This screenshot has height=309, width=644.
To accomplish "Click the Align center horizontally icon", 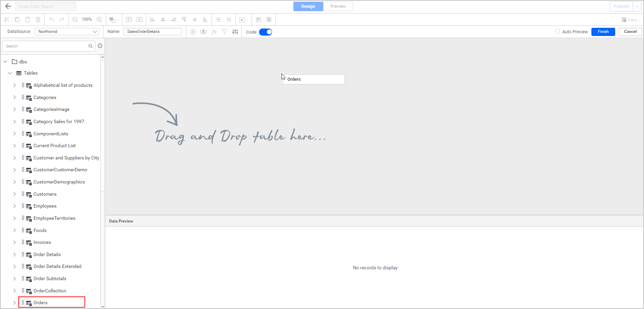I will click(163, 20).
